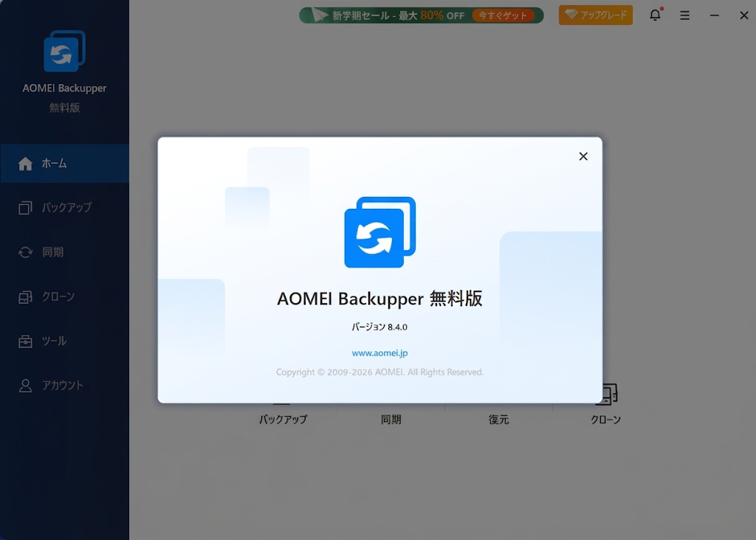Click 同期 on the home page

[391, 420]
